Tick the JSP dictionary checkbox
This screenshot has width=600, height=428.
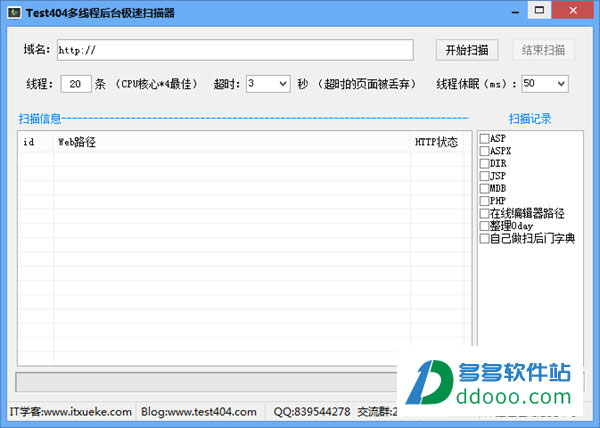pyautogui.click(x=484, y=176)
